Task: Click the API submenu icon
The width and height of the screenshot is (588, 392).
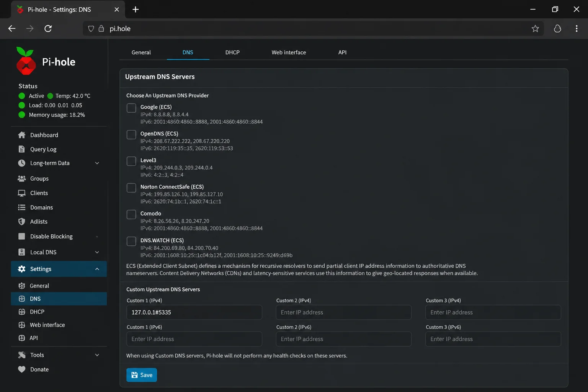Action: [22, 338]
